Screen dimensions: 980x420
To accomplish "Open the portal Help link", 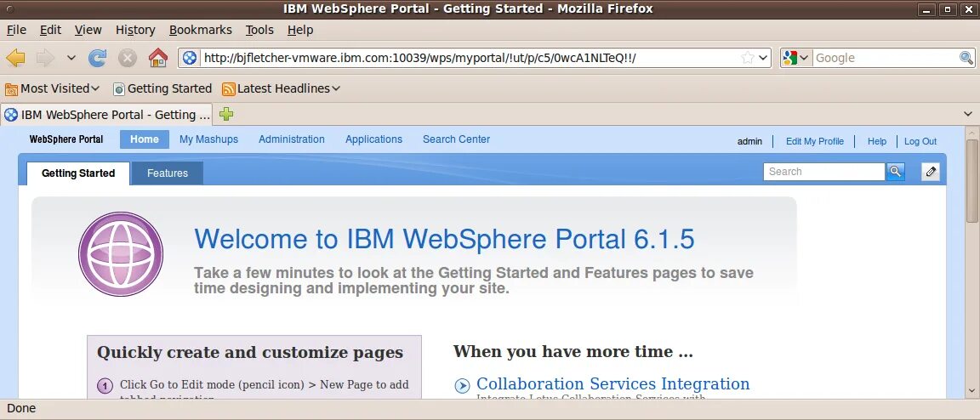I will click(x=877, y=141).
